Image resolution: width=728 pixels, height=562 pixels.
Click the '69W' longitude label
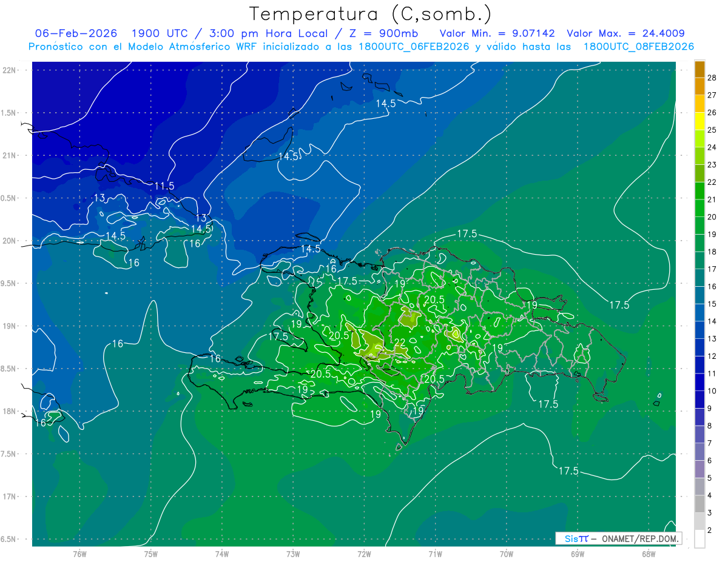tap(578, 554)
